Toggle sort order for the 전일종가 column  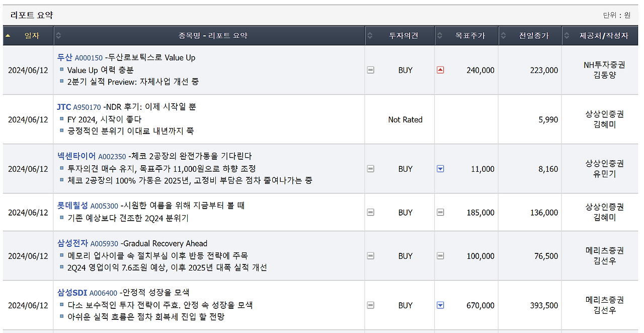[504, 35]
